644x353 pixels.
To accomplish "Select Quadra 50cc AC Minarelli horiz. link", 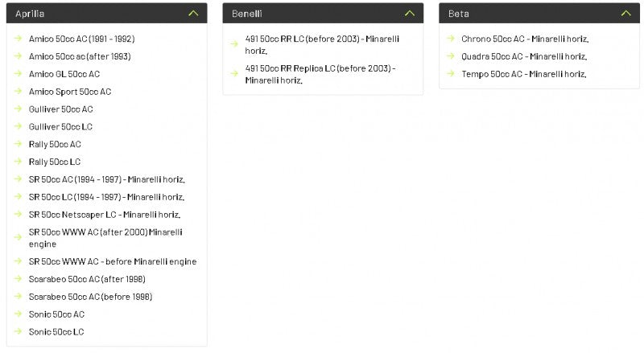I will pos(523,56).
